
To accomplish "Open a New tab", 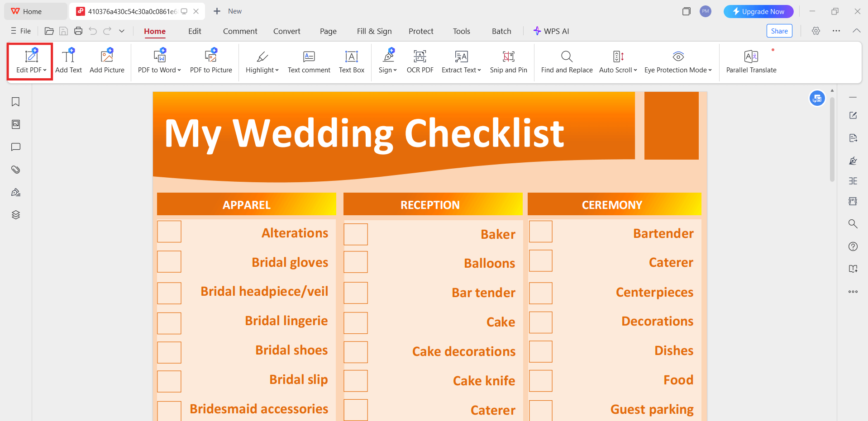I will [228, 11].
